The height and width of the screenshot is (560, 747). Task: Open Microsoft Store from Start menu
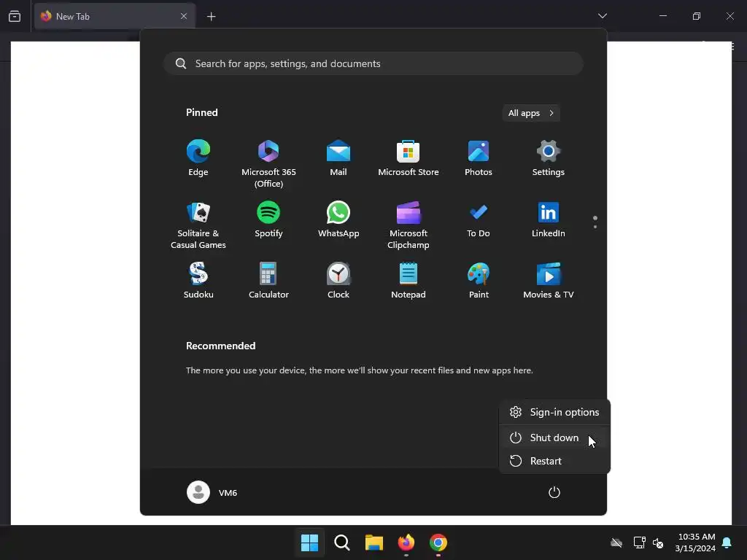tap(409, 158)
